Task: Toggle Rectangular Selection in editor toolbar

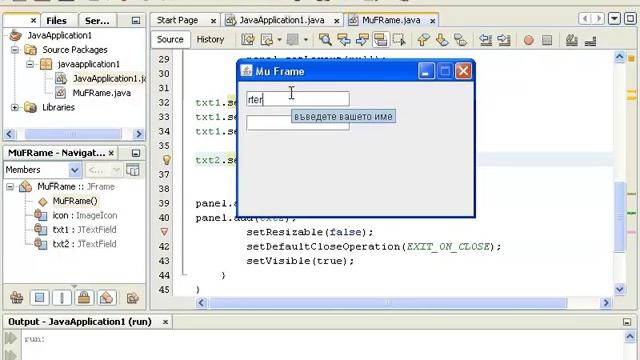Action: coord(399,40)
